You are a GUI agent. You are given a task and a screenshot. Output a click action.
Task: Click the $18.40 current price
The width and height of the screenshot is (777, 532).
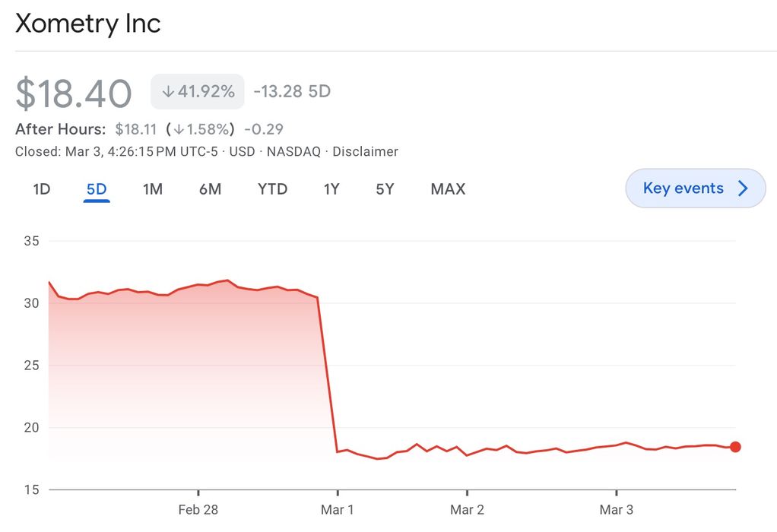(x=74, y=93)
